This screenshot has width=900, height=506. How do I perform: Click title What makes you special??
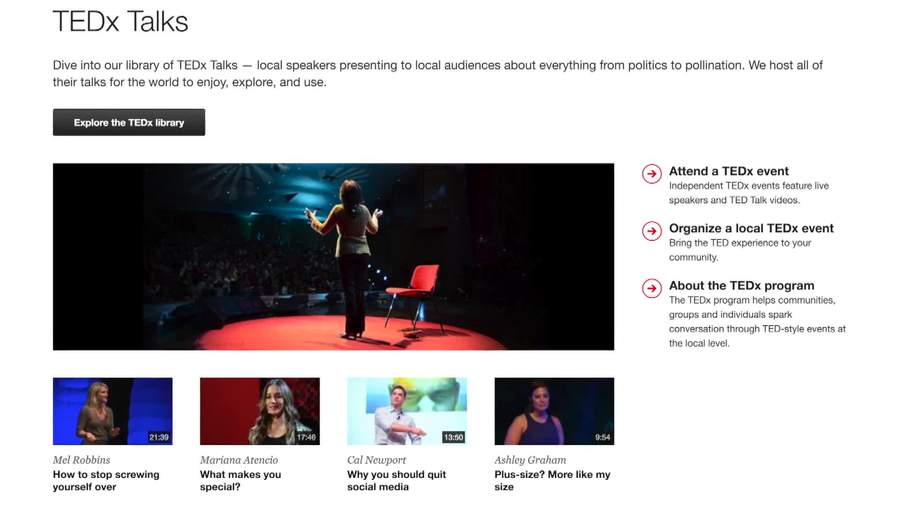click(240, 481)
